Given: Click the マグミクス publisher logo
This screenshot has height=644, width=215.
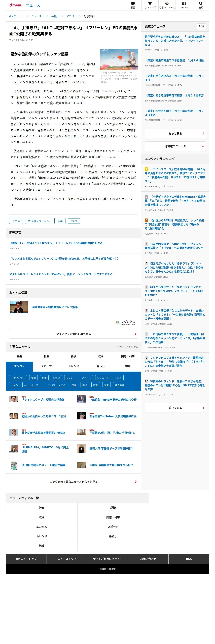Looking at the screenshot, I should 125,323.
